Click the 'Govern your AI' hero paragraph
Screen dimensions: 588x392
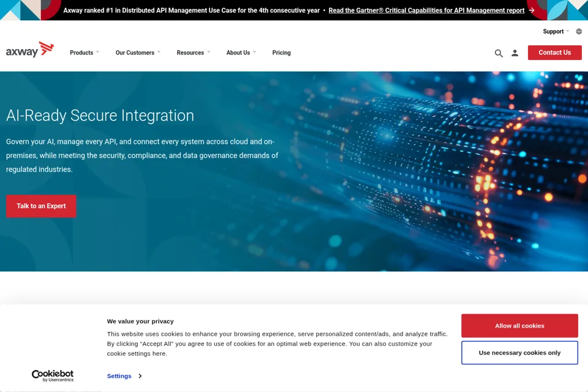[142, 156]
